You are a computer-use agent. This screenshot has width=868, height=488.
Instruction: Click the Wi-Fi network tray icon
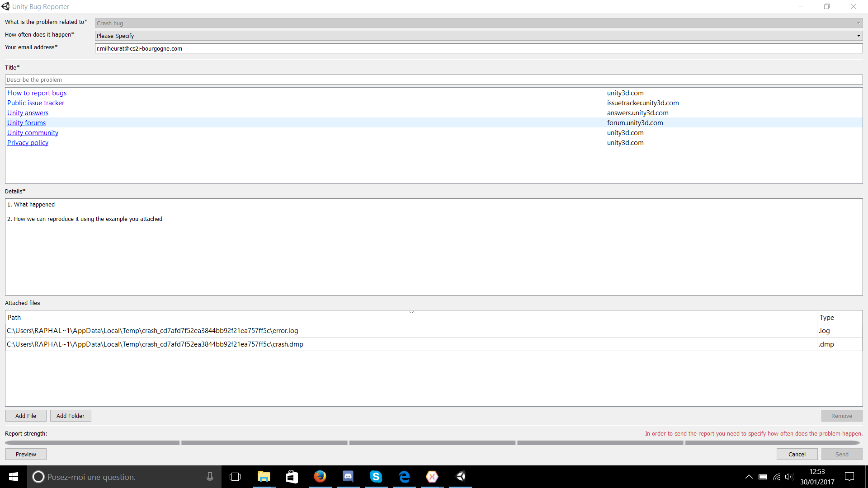coord(776,477)
